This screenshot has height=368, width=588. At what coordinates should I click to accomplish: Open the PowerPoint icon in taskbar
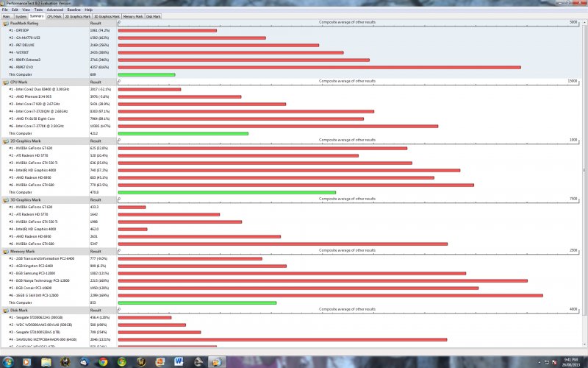tap(159, 362)
